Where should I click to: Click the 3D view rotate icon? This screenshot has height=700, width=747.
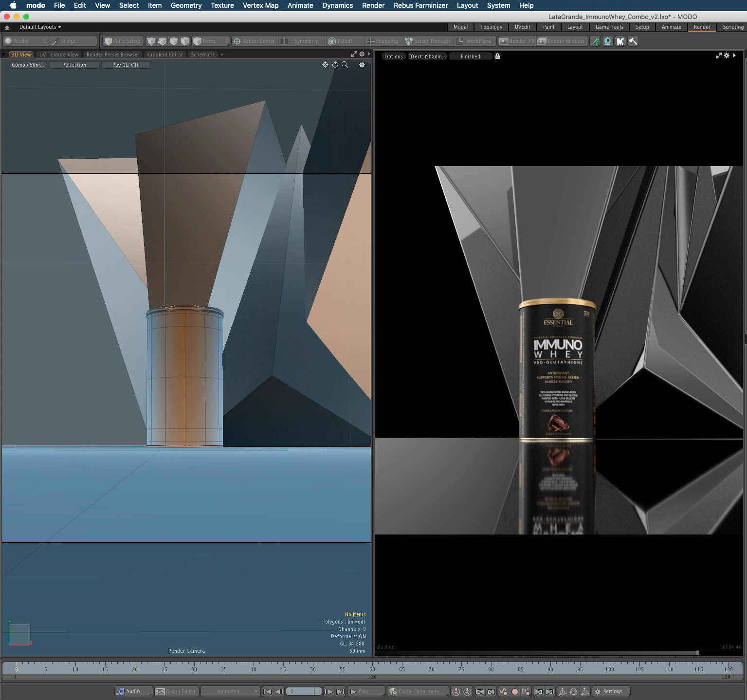[x=335, y=65]
